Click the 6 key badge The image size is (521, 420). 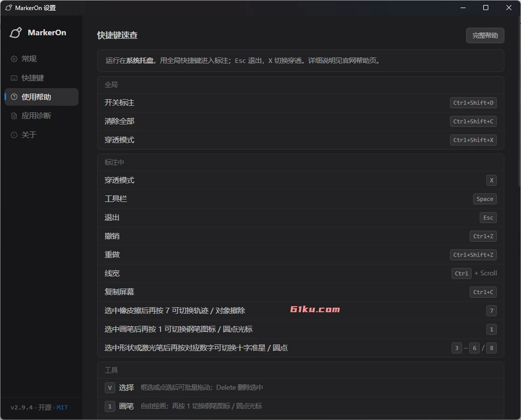click(x=474, y=348)
